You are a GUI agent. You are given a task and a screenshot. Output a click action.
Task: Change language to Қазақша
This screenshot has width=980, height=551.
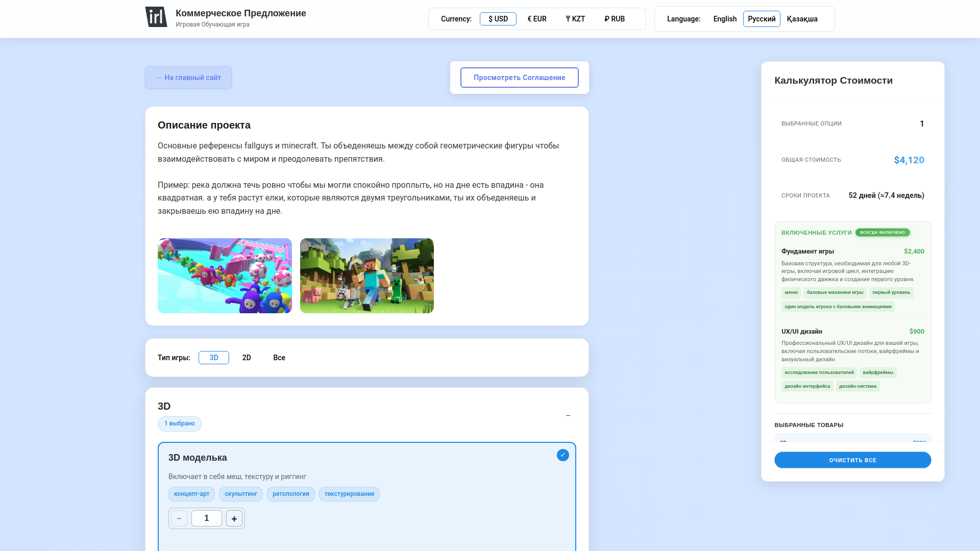coord(802,19)
